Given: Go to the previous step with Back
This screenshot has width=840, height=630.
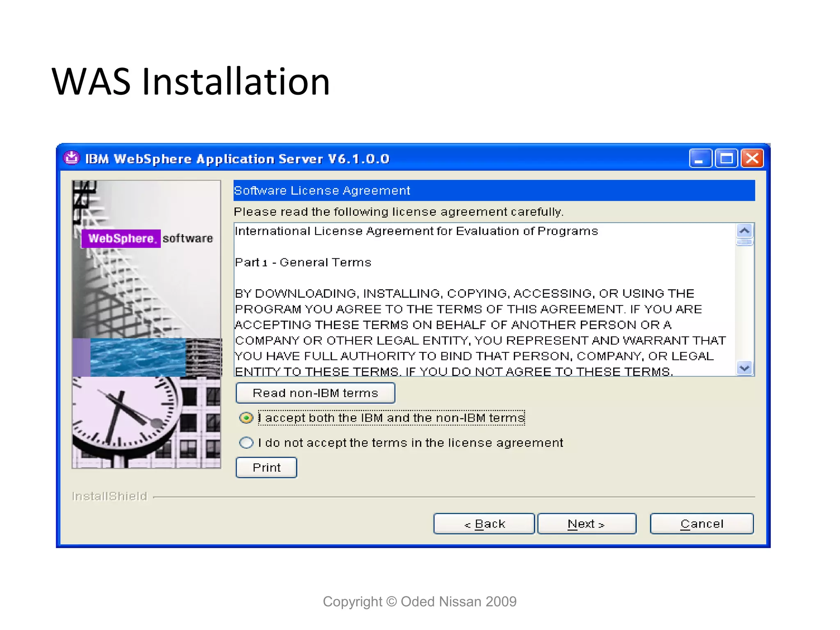Looking at the screenshot, I should (x=484, y=524).
